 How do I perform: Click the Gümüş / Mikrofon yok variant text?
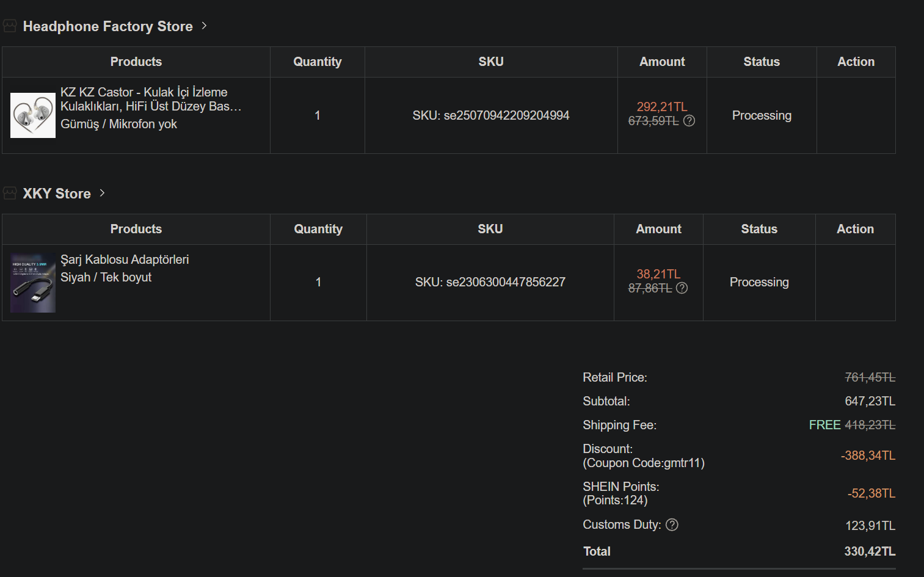pyautogui.click(x=118, y=124)
